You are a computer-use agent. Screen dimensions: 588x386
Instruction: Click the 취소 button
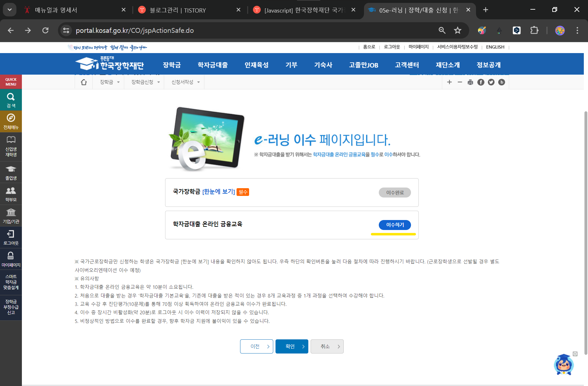327,346
